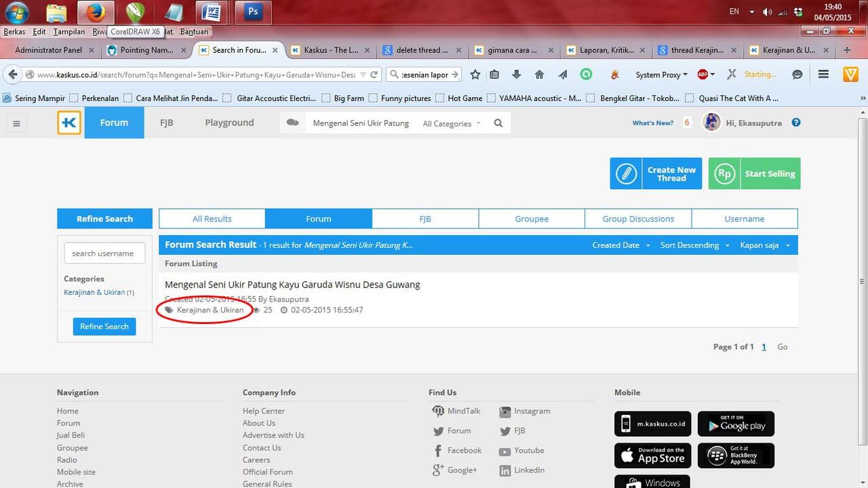
Task: Open the Google+ social link
Action: click(x=454, y=470)
